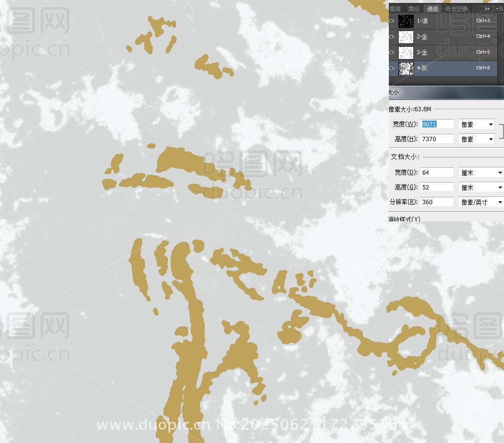Open the 路径 (Paths) tab
504x443 pixels.
pos(414,9)
